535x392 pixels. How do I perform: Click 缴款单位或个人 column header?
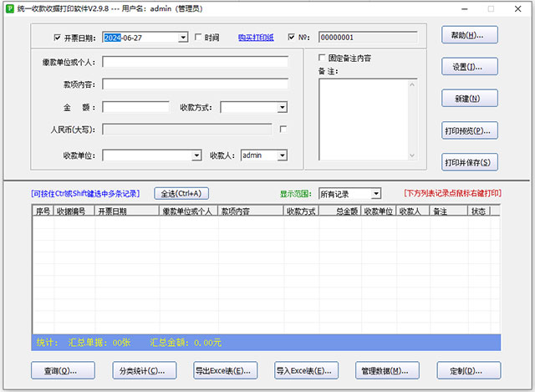189,211
